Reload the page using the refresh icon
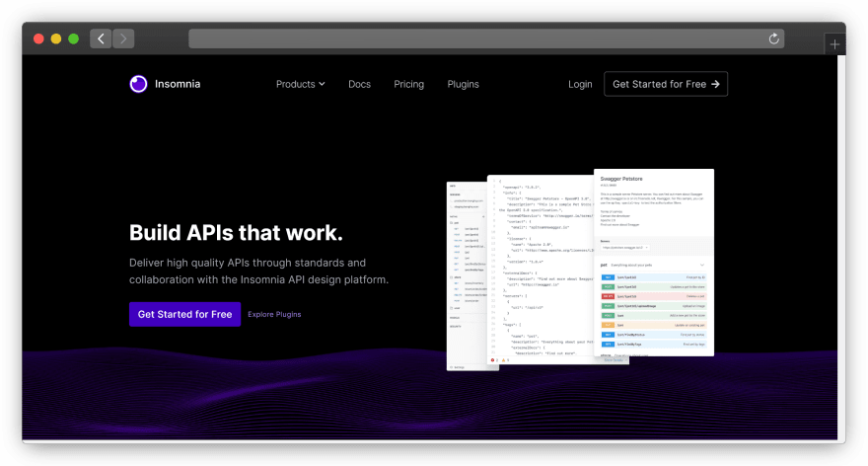 [773, 39]
